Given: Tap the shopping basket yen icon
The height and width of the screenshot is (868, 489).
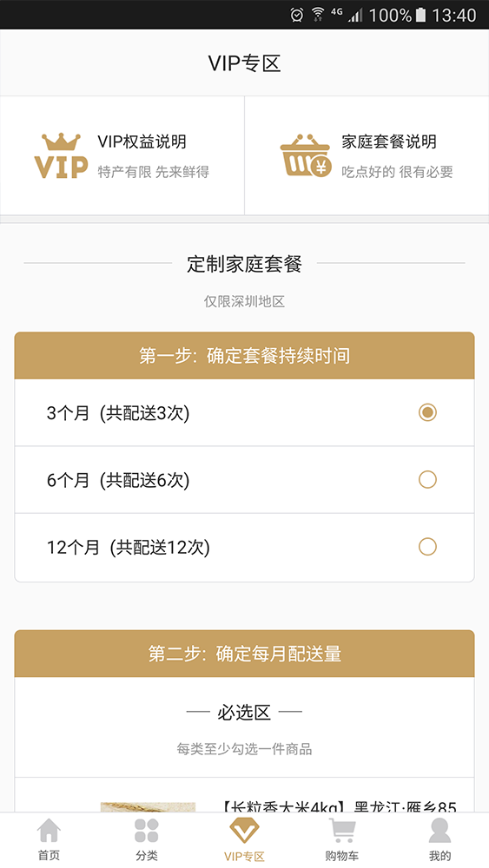Looking at the screenshot, I should 306,155.
